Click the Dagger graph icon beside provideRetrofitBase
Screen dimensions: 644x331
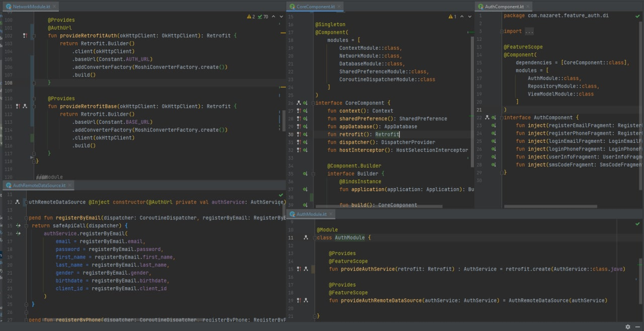(24, 106)
